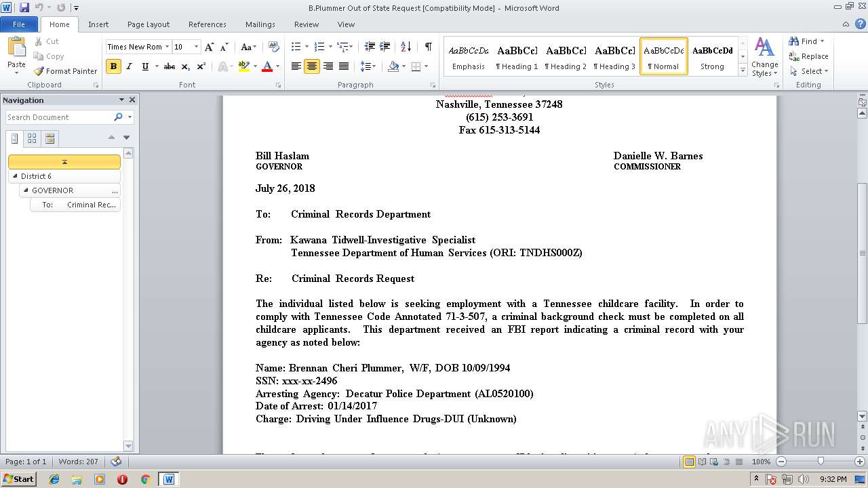
Task: Click the Find binoculars icon
Action: [x=794, y=41]
